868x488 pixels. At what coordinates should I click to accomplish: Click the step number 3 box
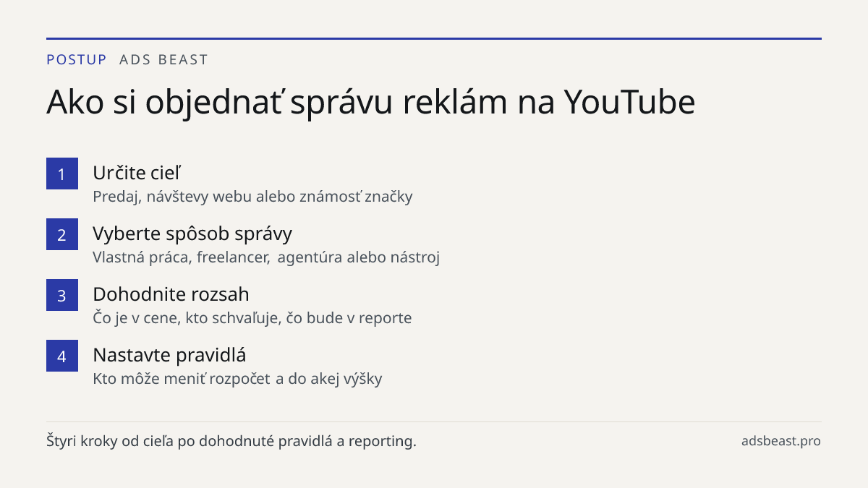click(62, 295)
